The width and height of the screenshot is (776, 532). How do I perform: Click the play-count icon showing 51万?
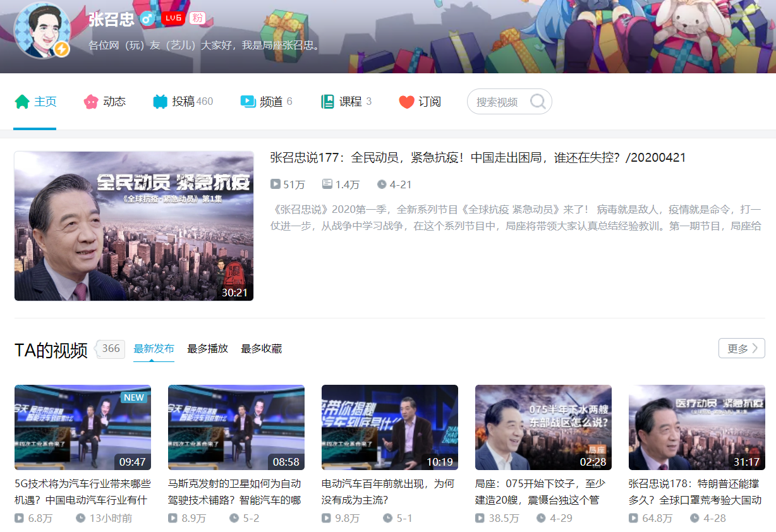point(274,183)
